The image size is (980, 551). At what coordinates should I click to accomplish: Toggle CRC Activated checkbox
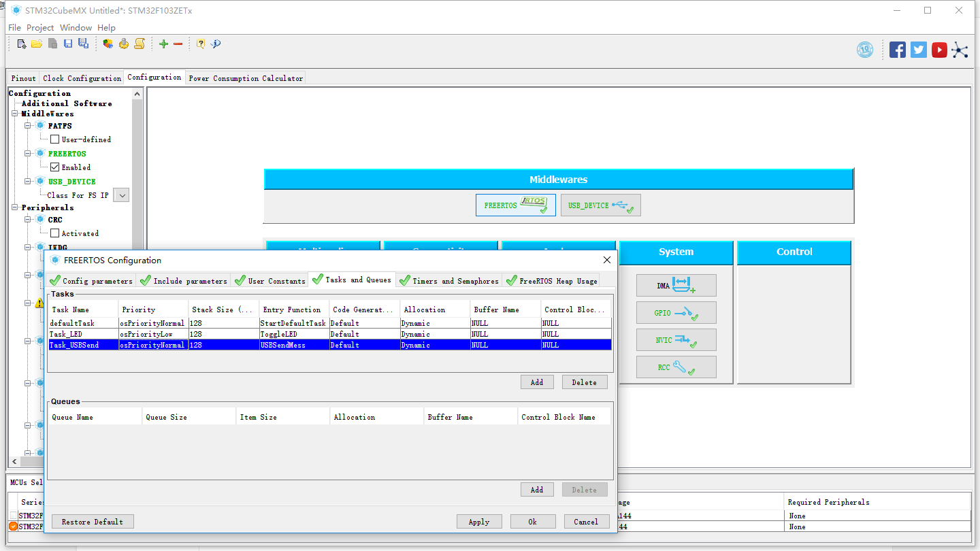55,233
